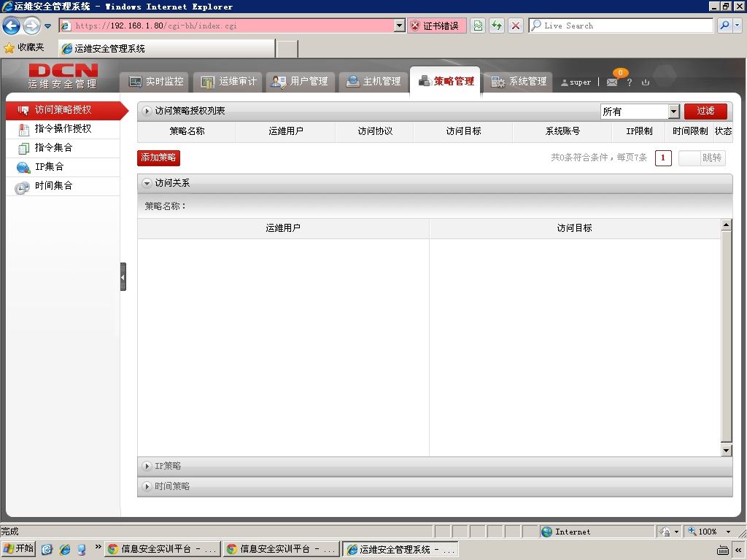Image resolution: width=747 pixels, height=560 pixels.
Task: Click the show desktop quick launch icon
Action: pos(82,549)
